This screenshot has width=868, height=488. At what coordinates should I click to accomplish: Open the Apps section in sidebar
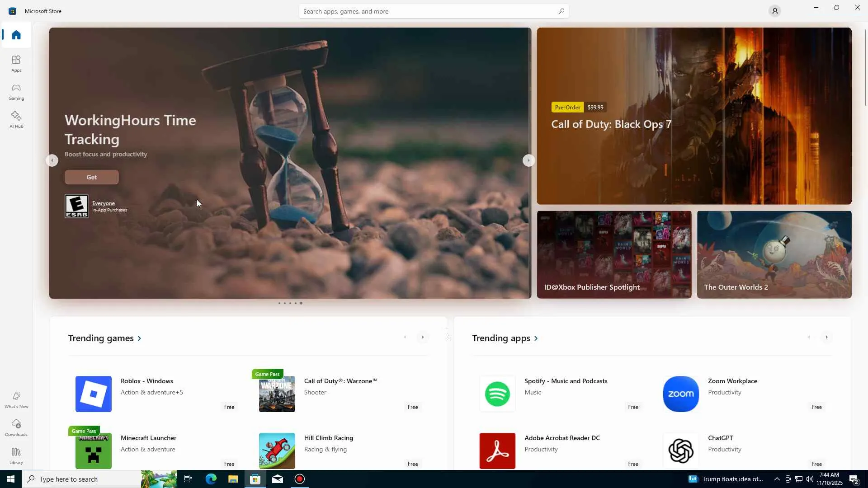[x=16, y=63]
